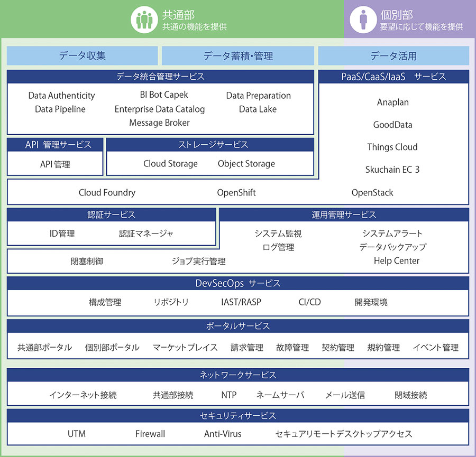476x457 pixels.
Task: Click the Anaplan text
Action: [x=393, y=102]
